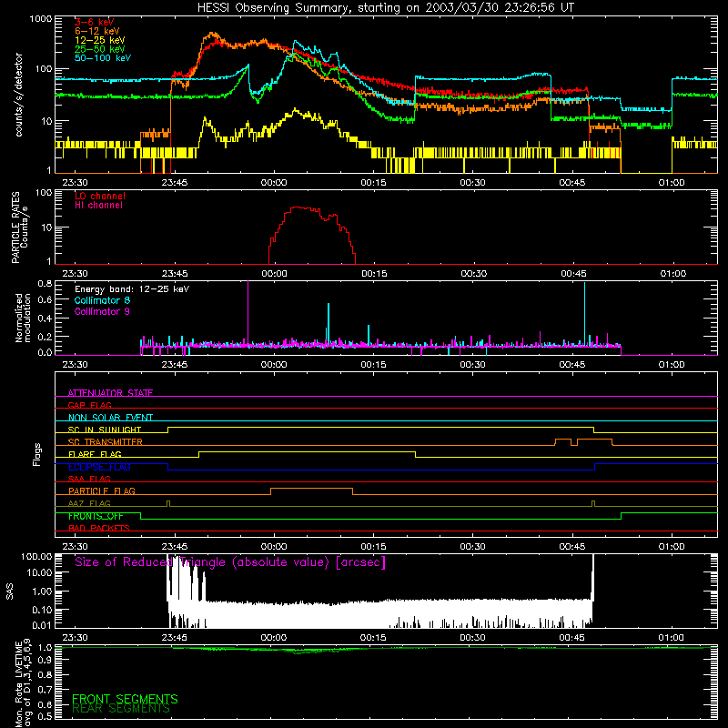Click the HI channel legend label
This screenshot has height=728, width=728.
(x=98, y=206)
